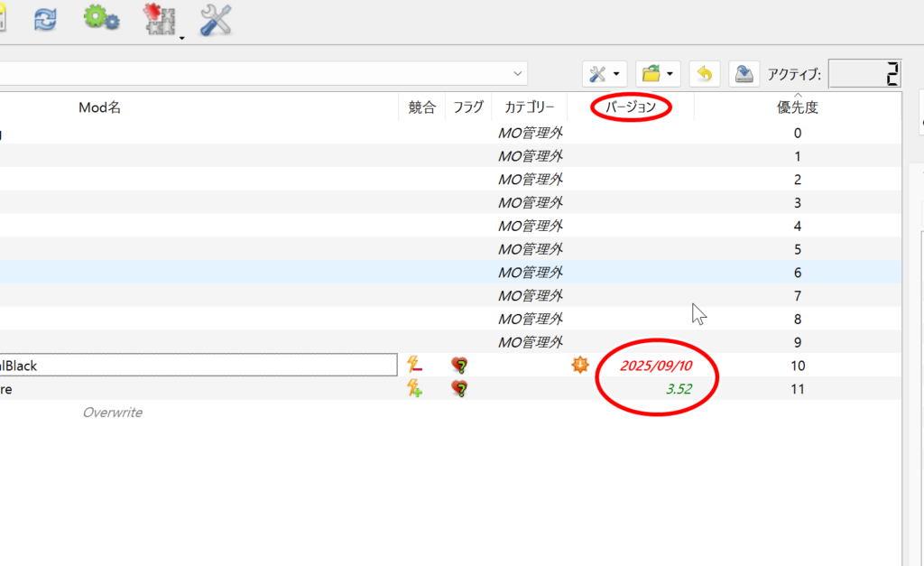Expand the wrench tools dropdown above the list
Screen dimensions: 924x566
pyautogui.click(x=604, y=74)
